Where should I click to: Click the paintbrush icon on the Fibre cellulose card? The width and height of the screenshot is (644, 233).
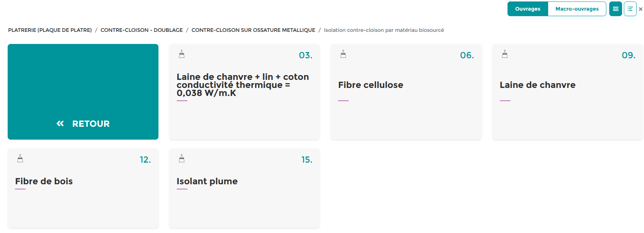point(343,54)
